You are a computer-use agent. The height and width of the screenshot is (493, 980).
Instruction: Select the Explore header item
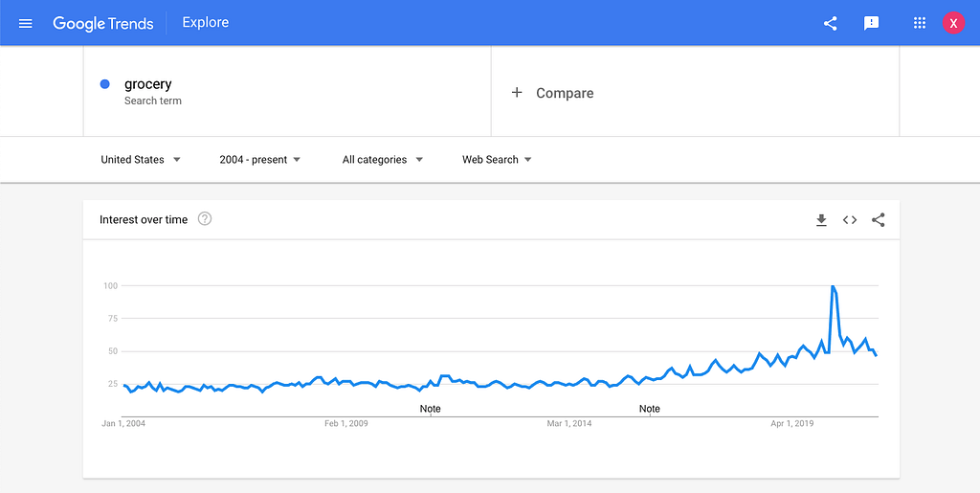pyautogui.click(x=206, y=22)
